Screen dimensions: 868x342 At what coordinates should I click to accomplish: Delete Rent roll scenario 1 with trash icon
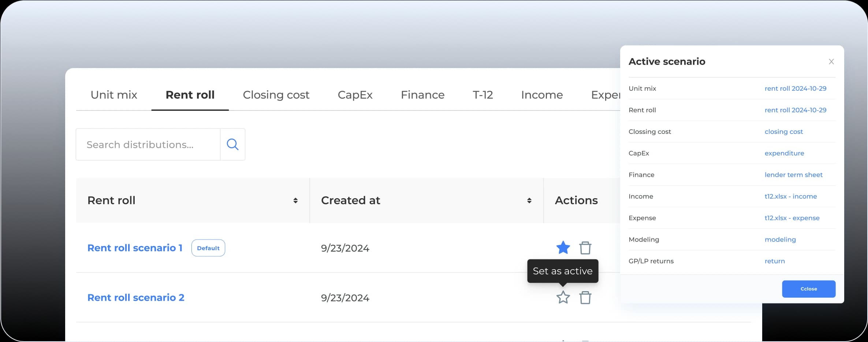click(585, 248)
